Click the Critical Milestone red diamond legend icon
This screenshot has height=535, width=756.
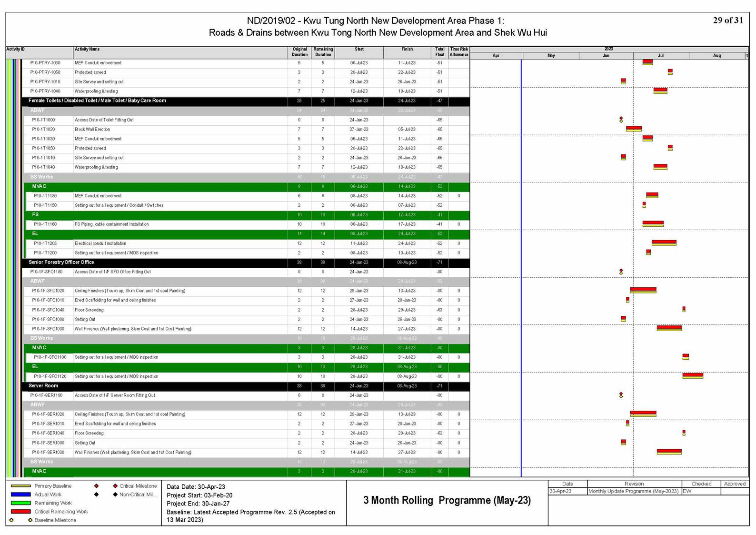click(115, 486)
